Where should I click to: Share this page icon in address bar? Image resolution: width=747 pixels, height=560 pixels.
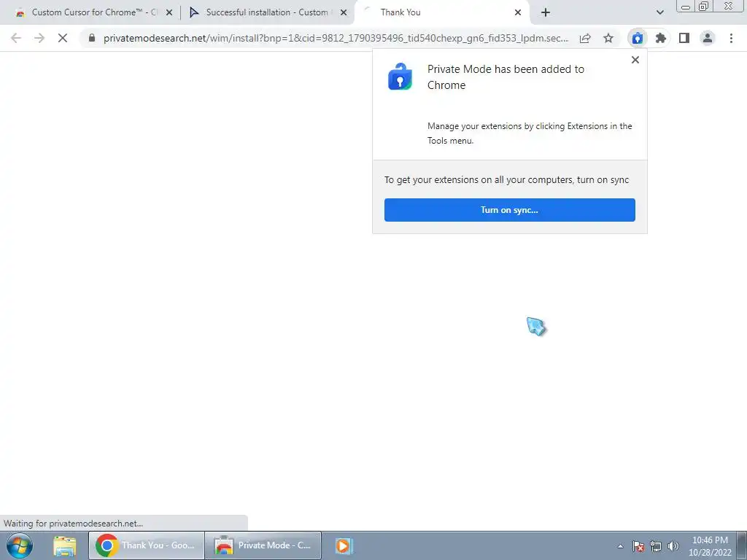click(x=585, y=38)
